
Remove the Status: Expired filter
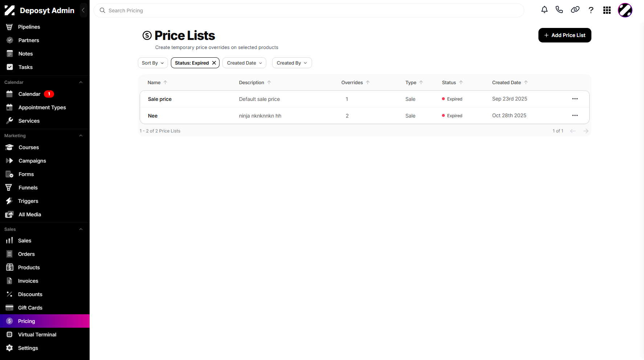click(x=214, y=63)
